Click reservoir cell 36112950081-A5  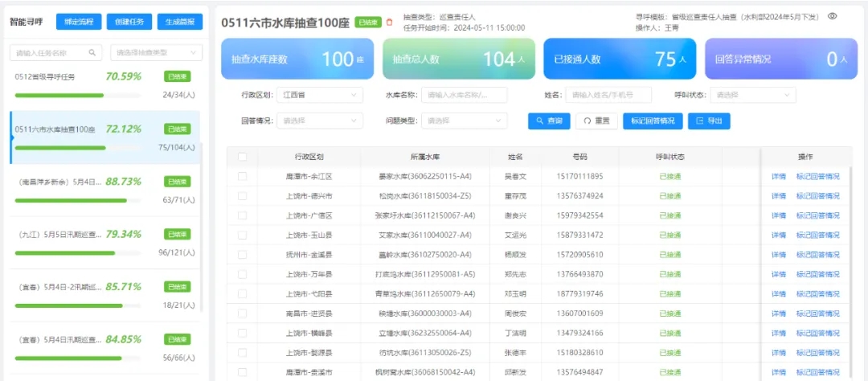424,274
